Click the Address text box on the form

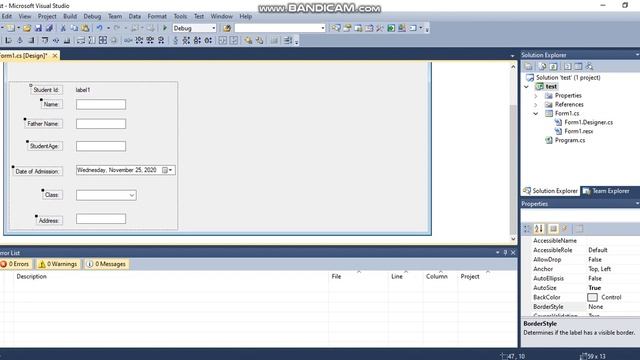point(101,219)
